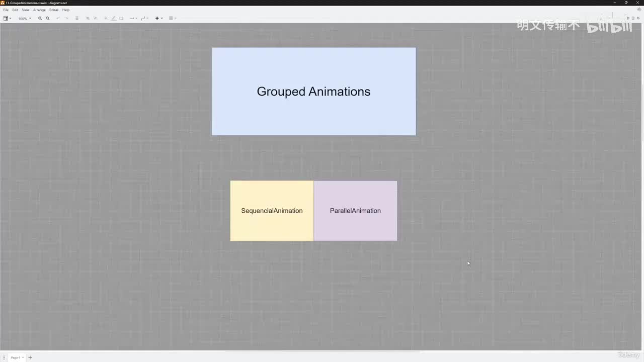Click the delete trash icon
The height and width of the screenshot is (362, 644).
click(77, 19)
